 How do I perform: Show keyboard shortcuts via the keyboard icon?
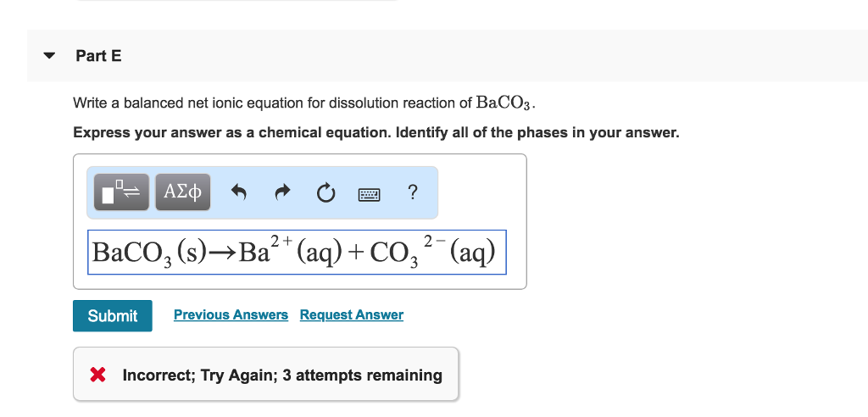pos(369,194)
